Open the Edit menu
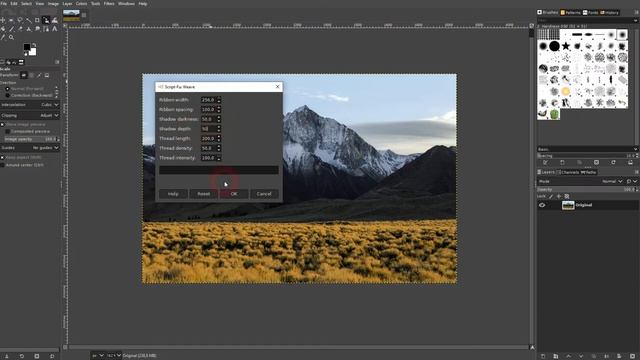 14,3
